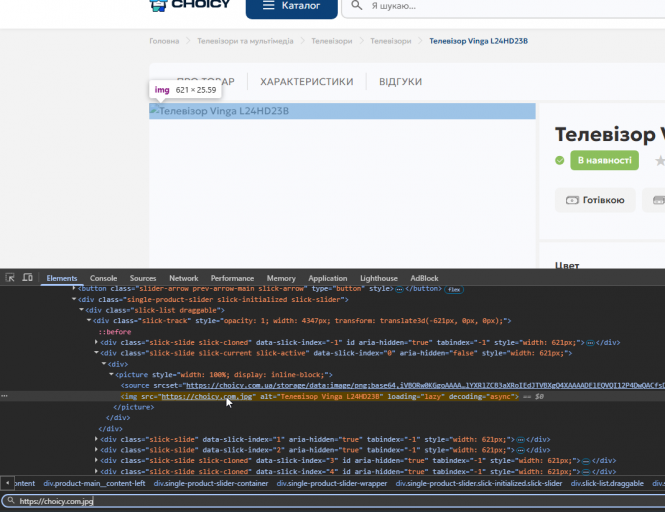The height and width of the screenshot is (512, 665).
Task: Open the Lighthouse tab in DevTools
Action: pyautogui.click(x=379, y=278)
